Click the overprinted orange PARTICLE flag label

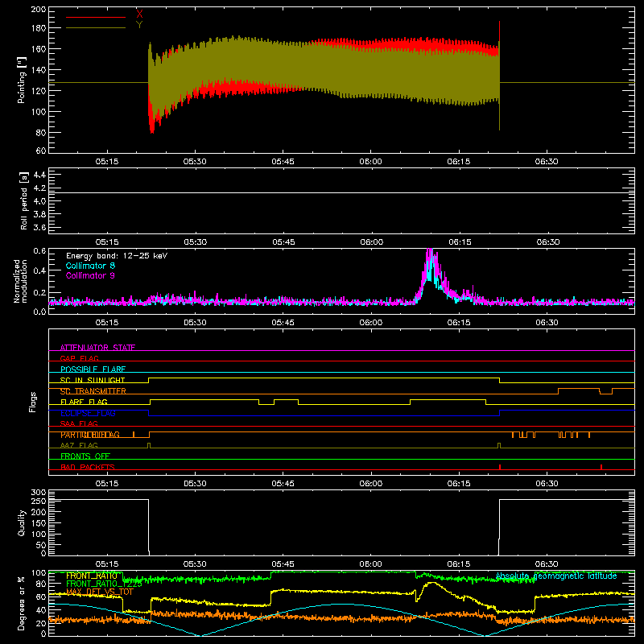click(90, 435)
